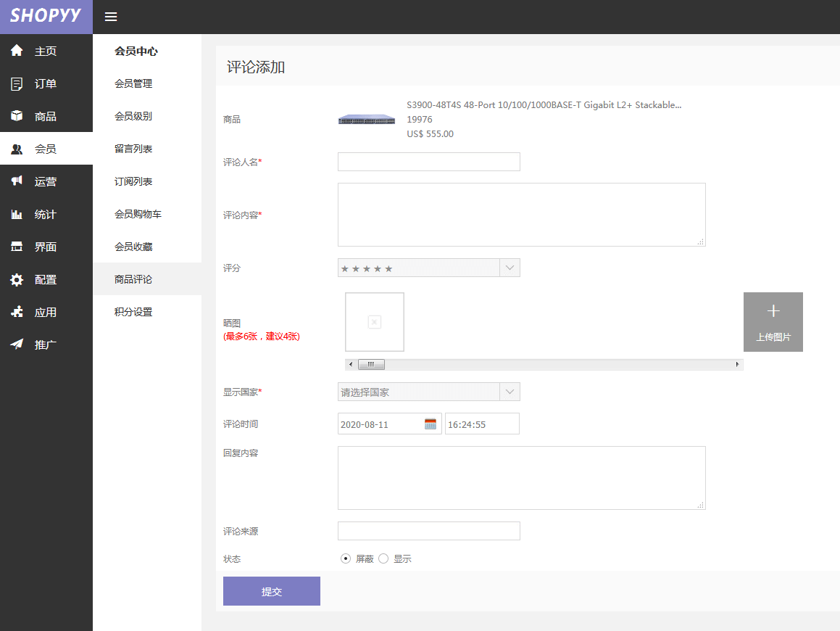Image resolution: width=840 pixels, height=631 pixels.
Task: Click the broken image placeholder thumbnail
Action: click(x=375, y=322)
